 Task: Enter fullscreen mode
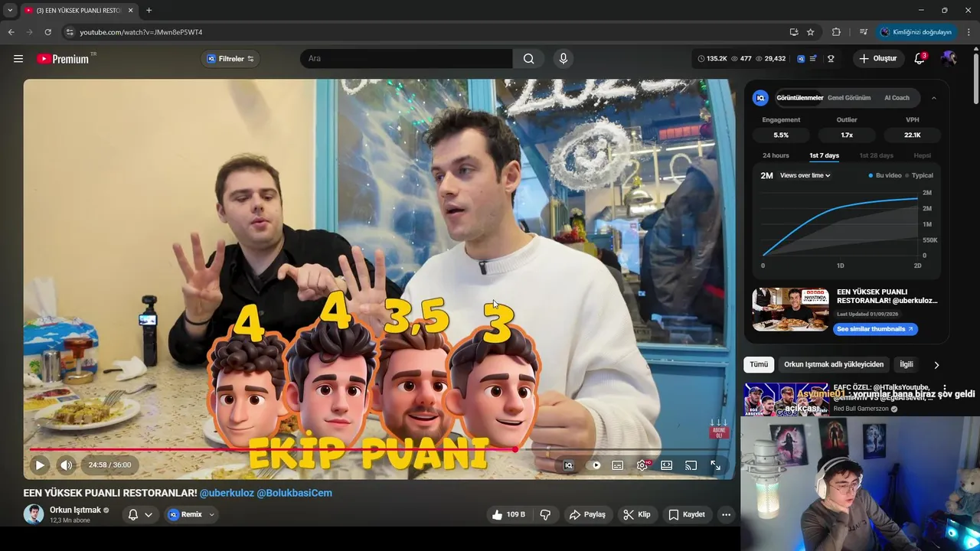click(x=715, y=465)
